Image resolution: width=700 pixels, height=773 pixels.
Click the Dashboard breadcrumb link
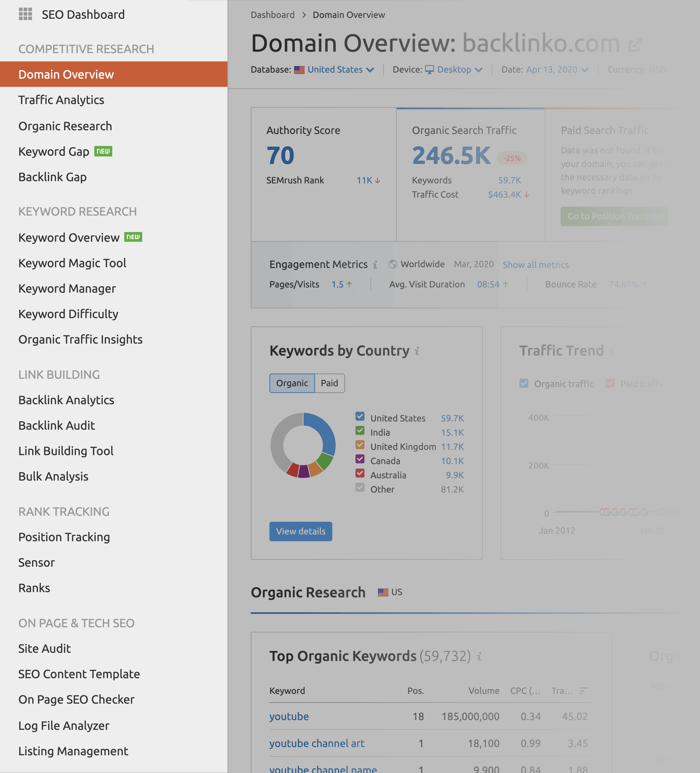tap(273, 15)
